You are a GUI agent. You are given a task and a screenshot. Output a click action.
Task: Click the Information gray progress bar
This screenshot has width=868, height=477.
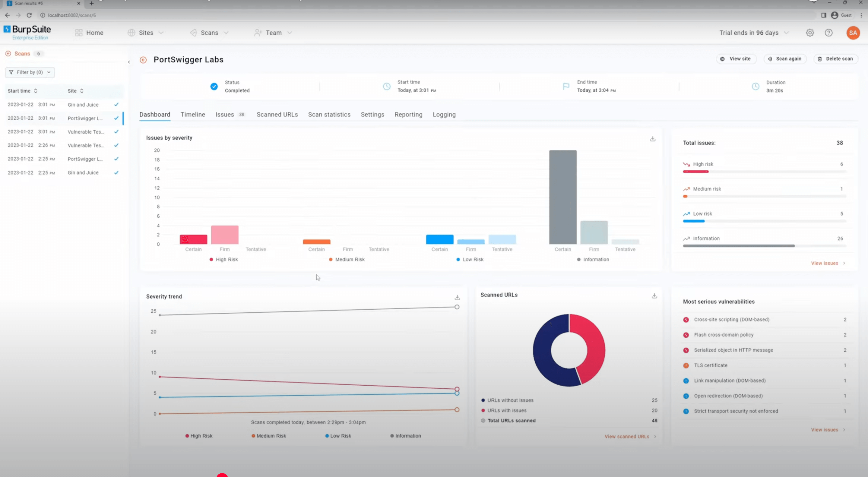pos(739,246)
